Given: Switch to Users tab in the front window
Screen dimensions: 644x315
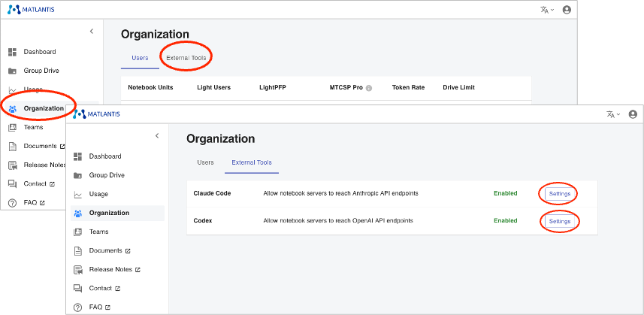Looking at the screenshot, I should [x=205, y=162].
